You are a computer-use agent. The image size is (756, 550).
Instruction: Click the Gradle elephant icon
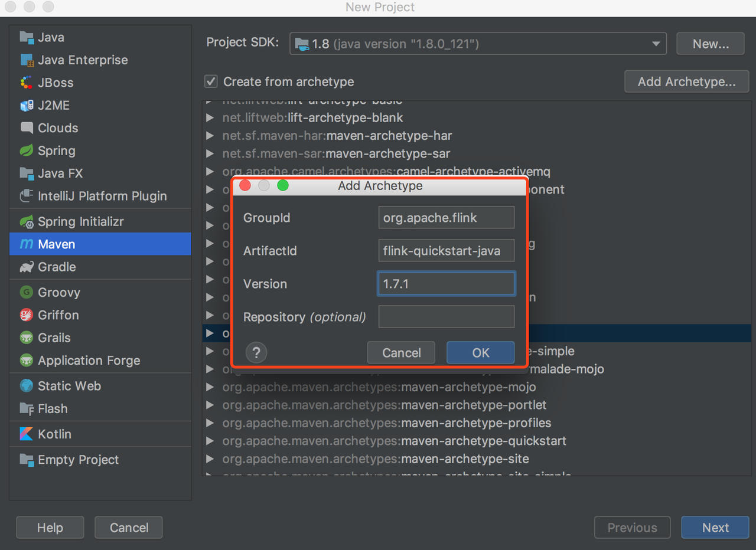[27, 267]
